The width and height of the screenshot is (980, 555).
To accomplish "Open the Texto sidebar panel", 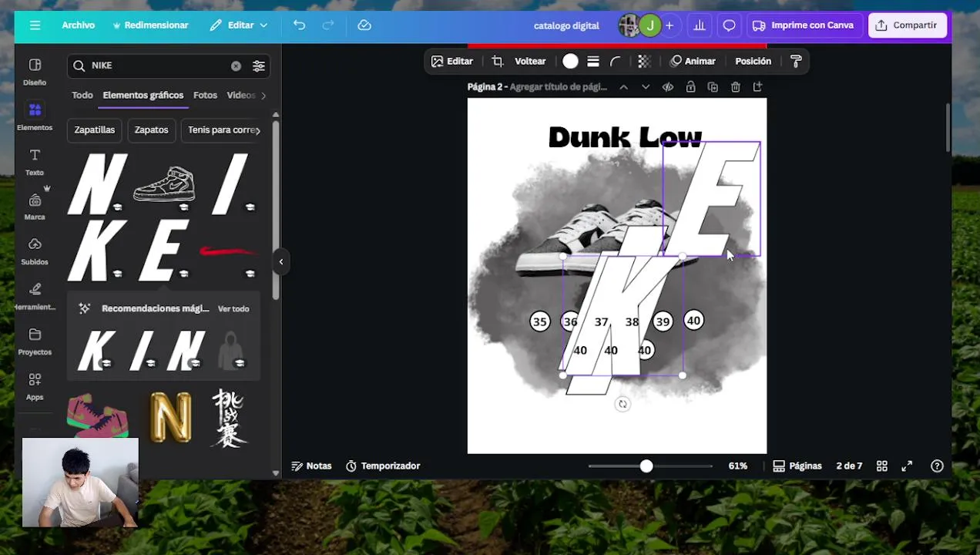I will (35, 162).
